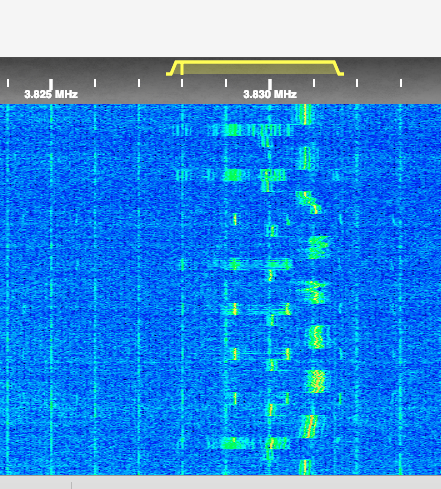The height and width of the screenshot is (489, 441).
Task: Click the 3.829 MHz small tick mark
Action: pos(226,83)
